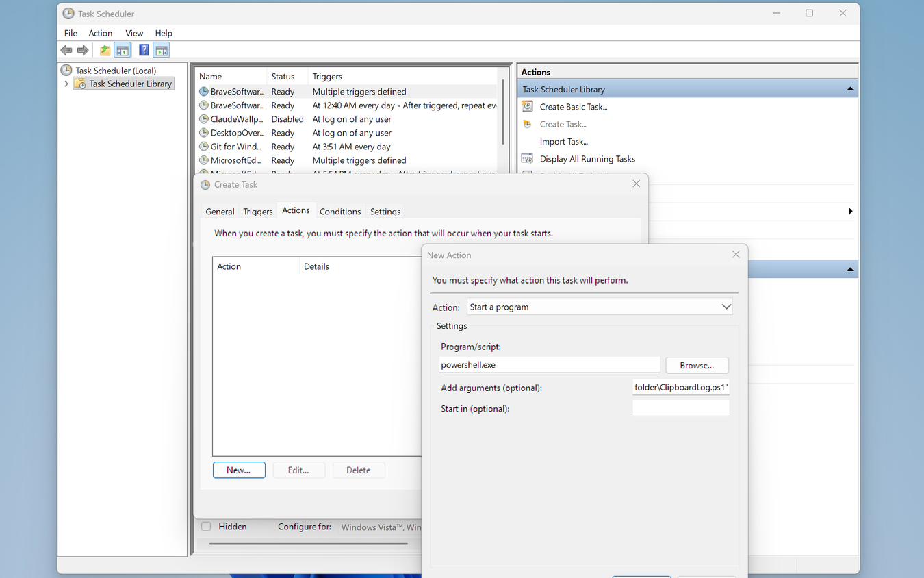Collapse the Task Scheduler Library section in Actions pane
Screen dimensions: 924x578
click(x=850, y=89)
